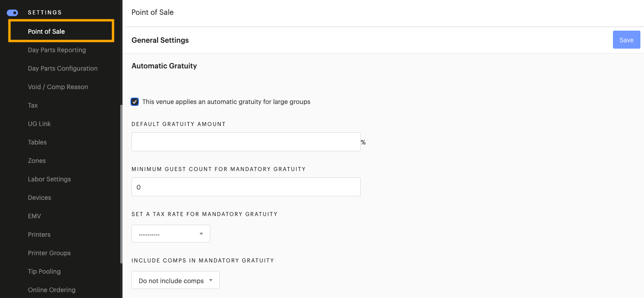
Task: Open Zones settings
Action: [x=36, y=161]
